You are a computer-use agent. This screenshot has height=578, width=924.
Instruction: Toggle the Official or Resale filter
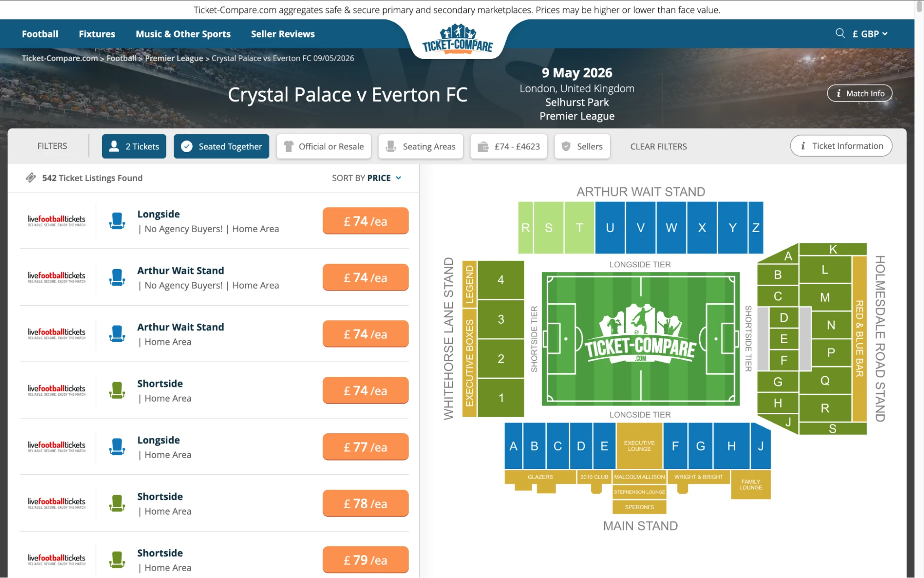point(324,146)
